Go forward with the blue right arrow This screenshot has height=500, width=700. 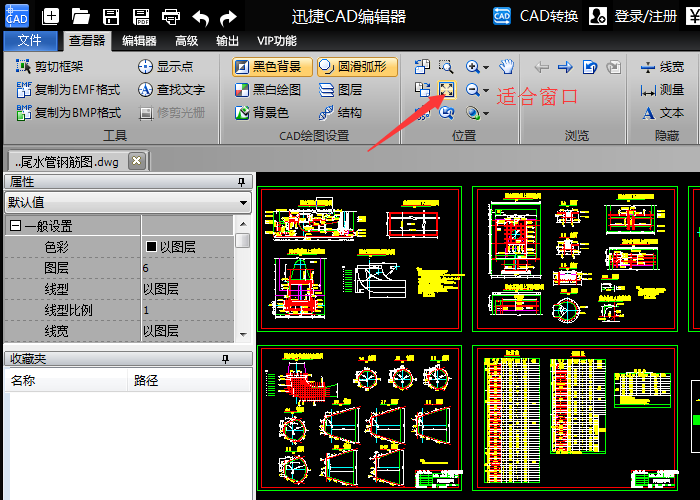point(565,67)
